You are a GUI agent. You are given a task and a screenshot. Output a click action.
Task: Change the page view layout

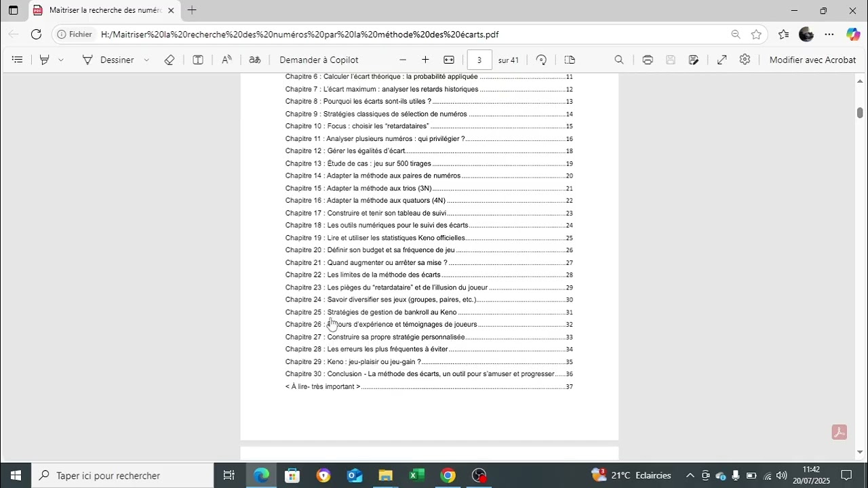pyautogui.click(x=570, y=60)
